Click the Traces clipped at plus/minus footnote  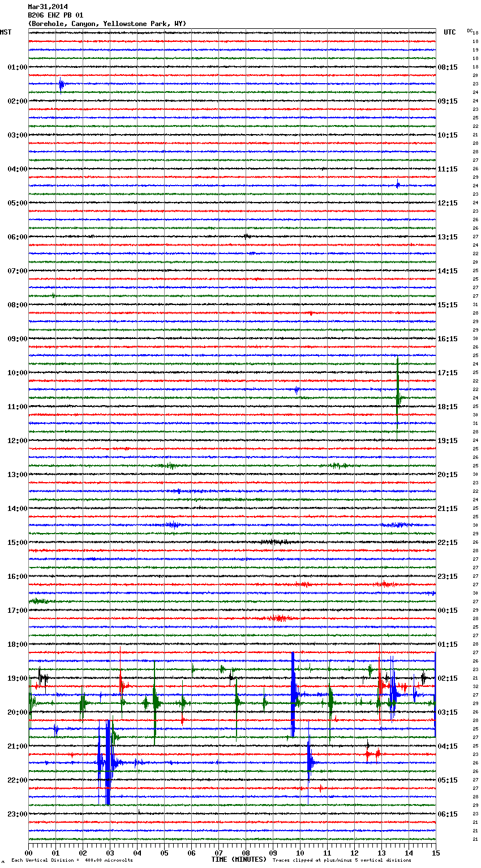tap(342, 861)
